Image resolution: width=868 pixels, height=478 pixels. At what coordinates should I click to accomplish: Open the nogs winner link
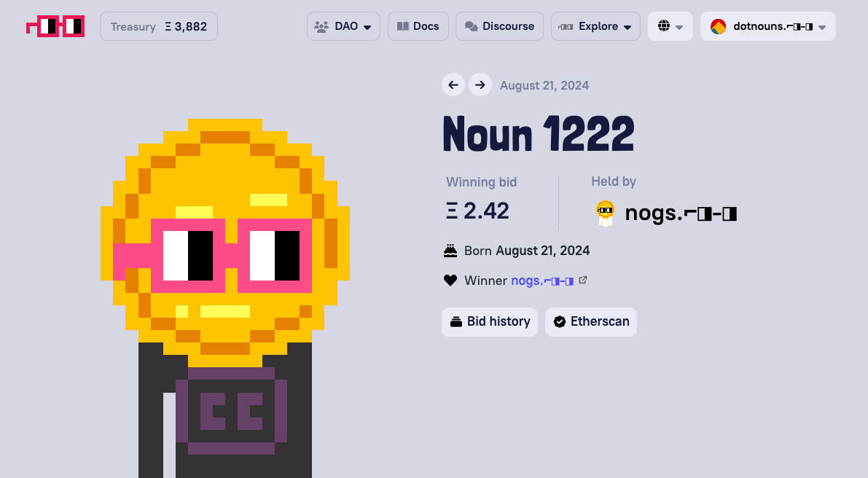(542, 281)
